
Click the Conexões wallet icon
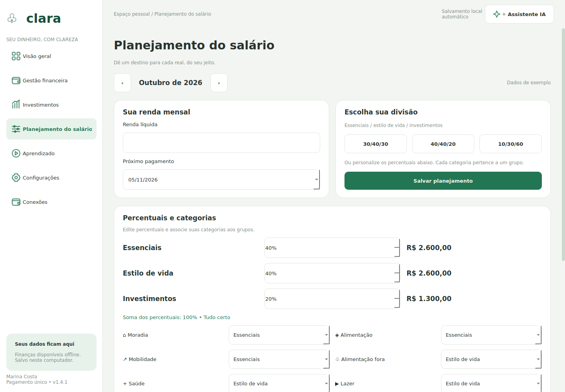(16, 202)
